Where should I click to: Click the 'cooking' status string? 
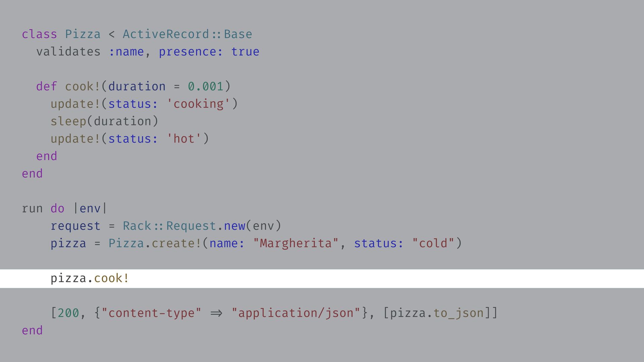pyautogui.click(x=198, y=104)
